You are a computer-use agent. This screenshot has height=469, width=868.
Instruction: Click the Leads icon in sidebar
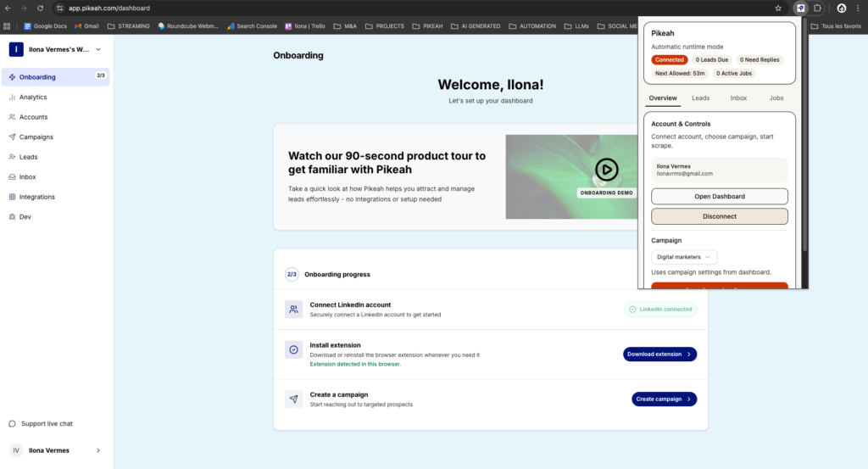pyautogui.click(x=12, y=157)
